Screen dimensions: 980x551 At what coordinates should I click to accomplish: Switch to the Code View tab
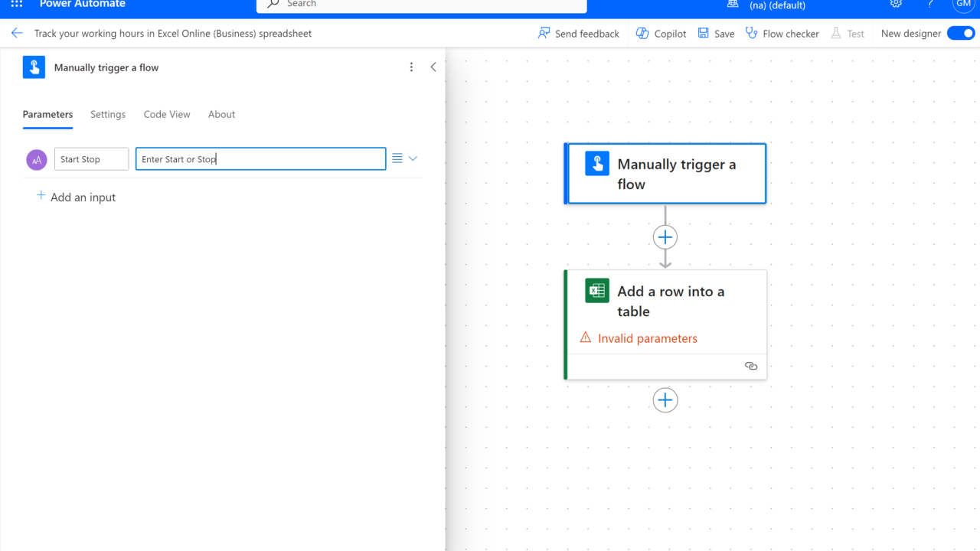(167, 115)
